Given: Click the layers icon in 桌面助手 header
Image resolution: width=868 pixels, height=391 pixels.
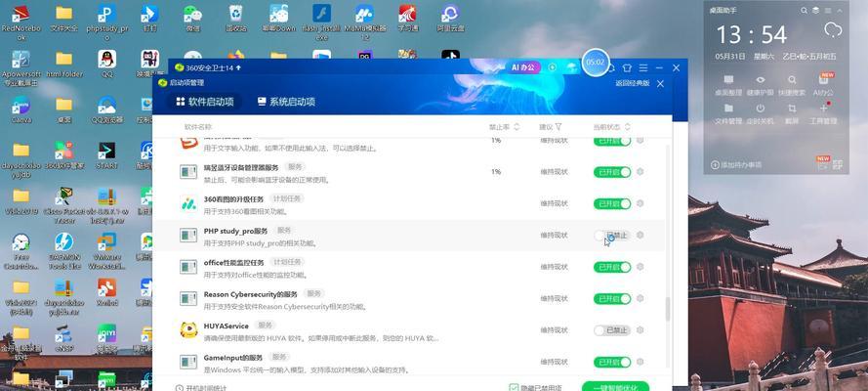Looking at the screenshot, I should [816, 11].
